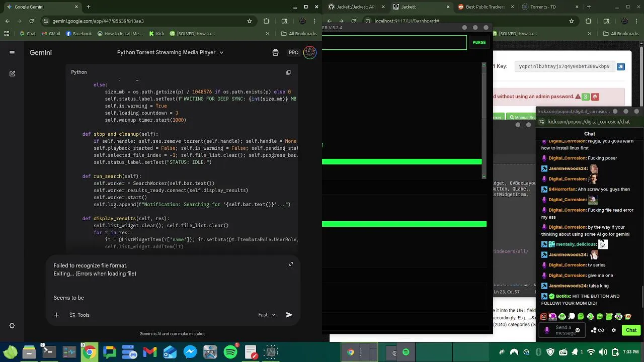Open the Gemini account avatar

(310, 52)
